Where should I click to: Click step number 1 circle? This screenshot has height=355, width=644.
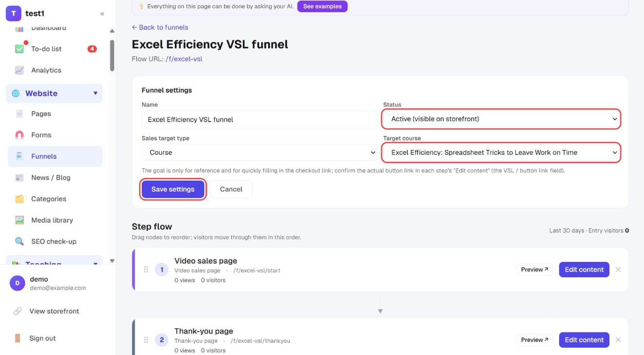click(162, 270)
